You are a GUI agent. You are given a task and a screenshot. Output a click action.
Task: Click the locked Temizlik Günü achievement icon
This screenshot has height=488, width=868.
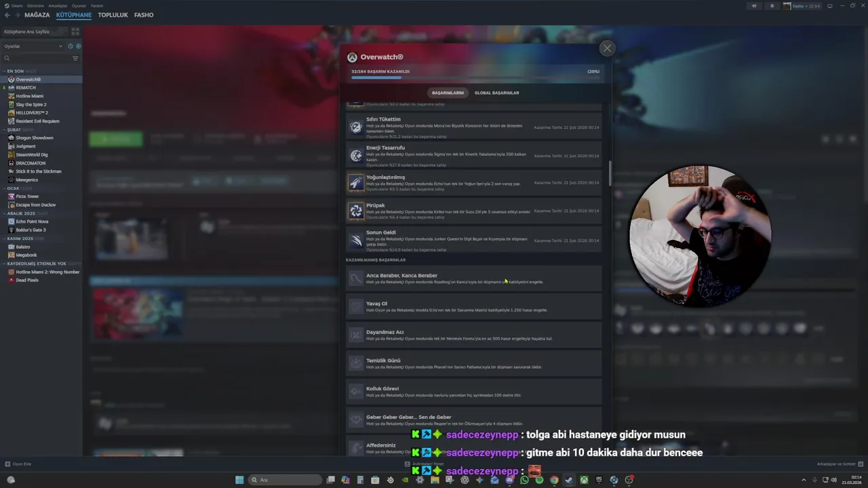tap(356, 363)
